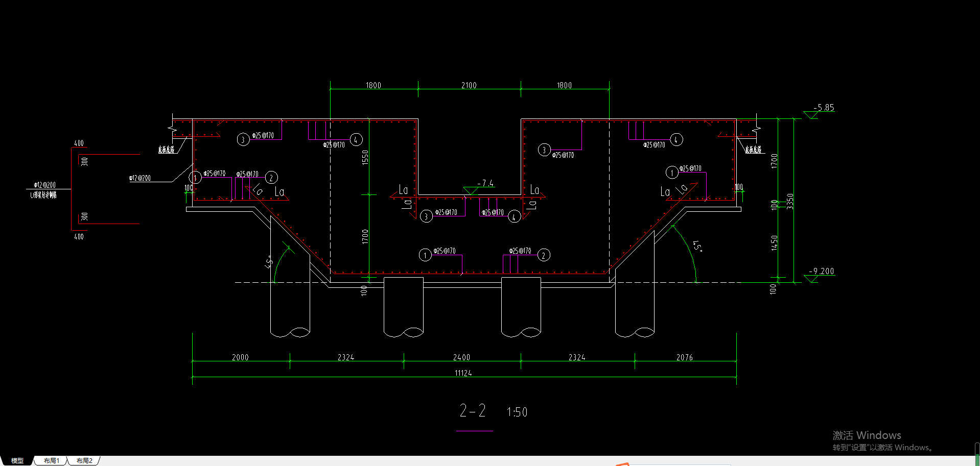Open the 布局2 layout tab
This screenshot has width=980, height=466.
[x=84, y=460]
